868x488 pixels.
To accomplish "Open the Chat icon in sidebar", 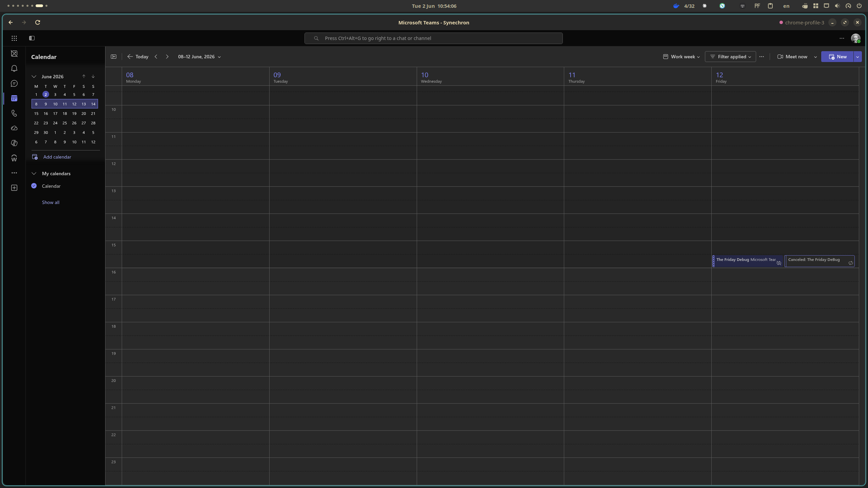I will tap(14, 83).
